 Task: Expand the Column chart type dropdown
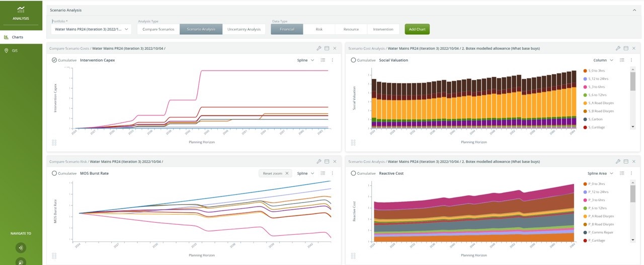[603, 60]
